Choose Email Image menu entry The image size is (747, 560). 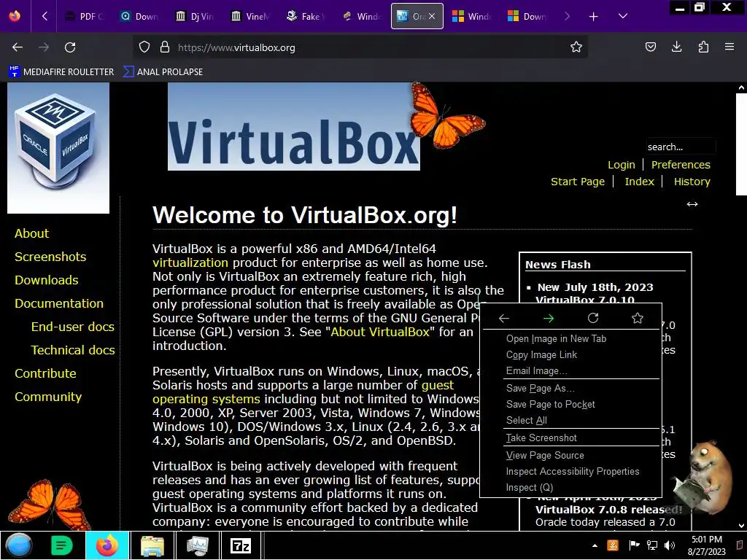coord(570,371)
